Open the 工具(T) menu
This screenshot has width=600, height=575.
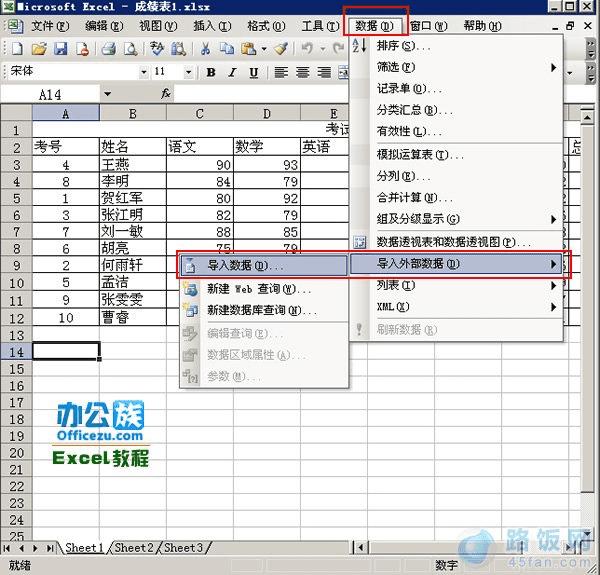pos(320,26)
